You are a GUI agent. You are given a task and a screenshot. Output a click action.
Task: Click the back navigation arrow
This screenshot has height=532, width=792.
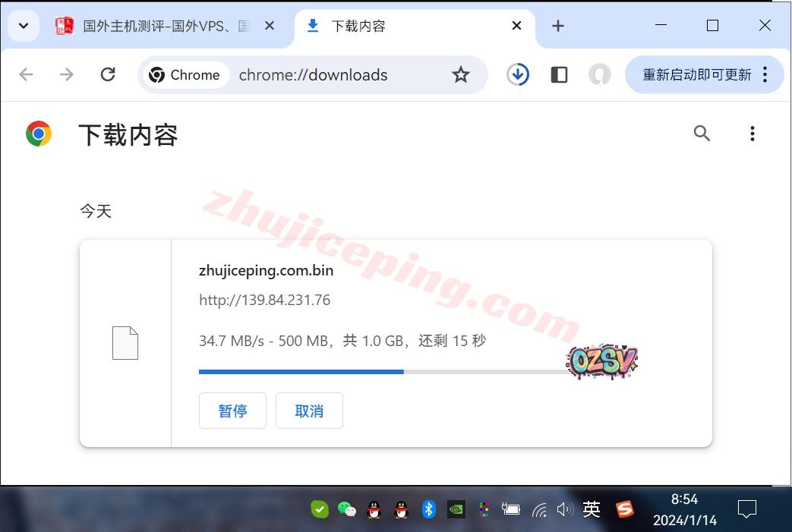26,74
